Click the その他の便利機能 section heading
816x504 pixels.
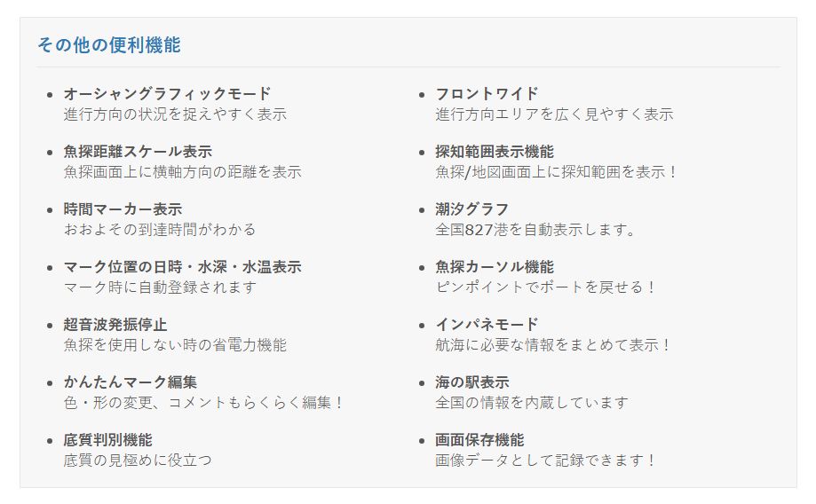coord(108,45)
